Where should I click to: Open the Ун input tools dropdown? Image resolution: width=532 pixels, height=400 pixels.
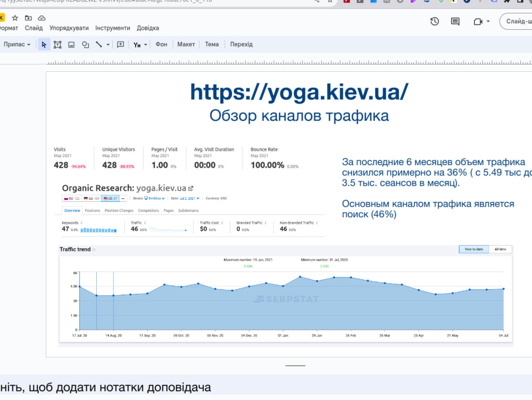coord(140,45)
